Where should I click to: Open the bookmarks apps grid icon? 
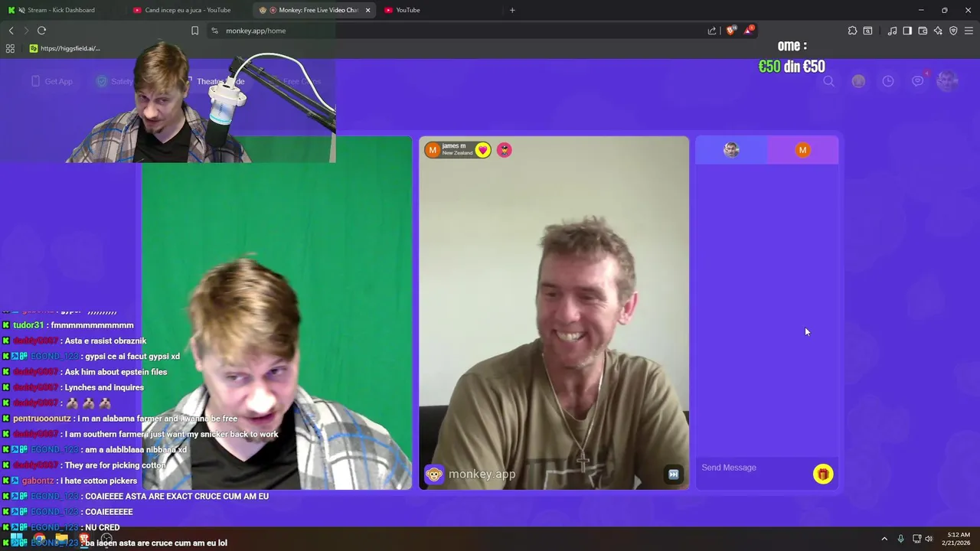point(10,48)
